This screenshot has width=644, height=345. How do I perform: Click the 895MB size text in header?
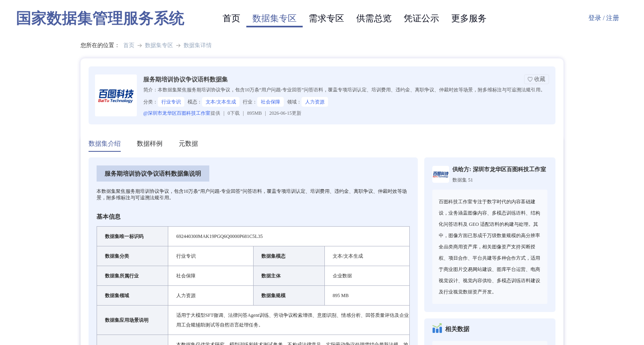tap(254, 114)
